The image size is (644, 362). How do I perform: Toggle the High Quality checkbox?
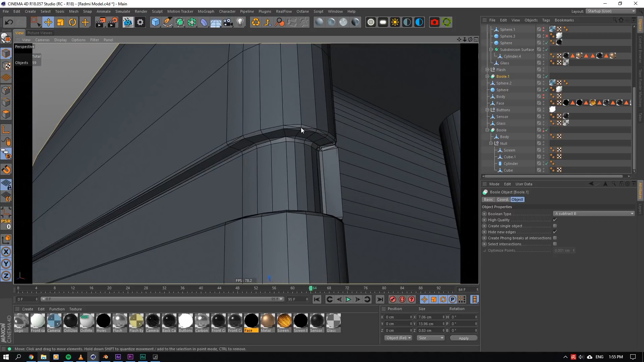[x=555, y=220]
